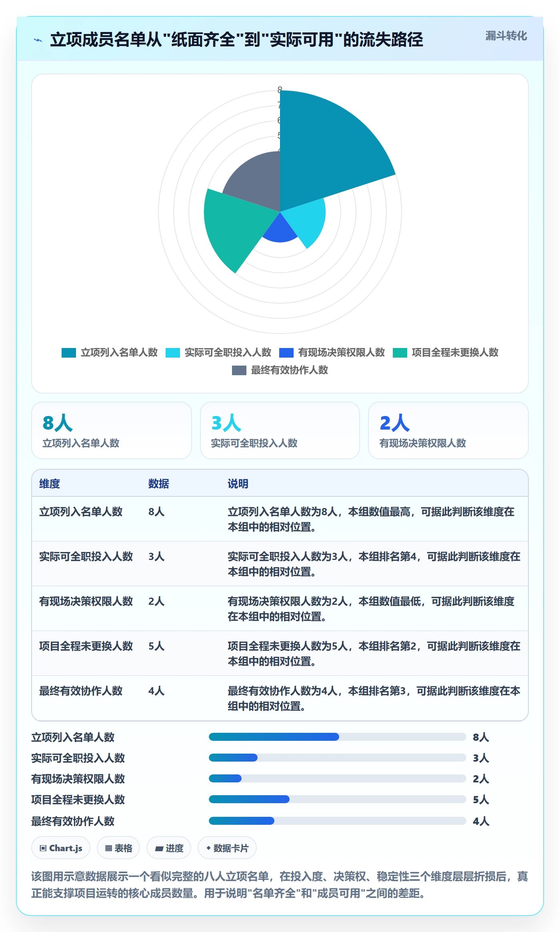Click 项目全程未更换人数 in the table's first column
This screenshot has width=560, height=932.
click(86, 646)
